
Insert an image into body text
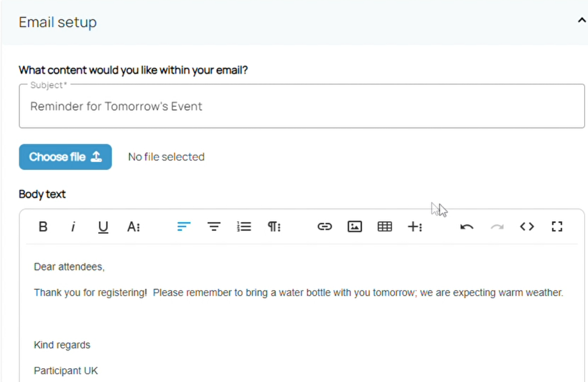pos(355,226)
